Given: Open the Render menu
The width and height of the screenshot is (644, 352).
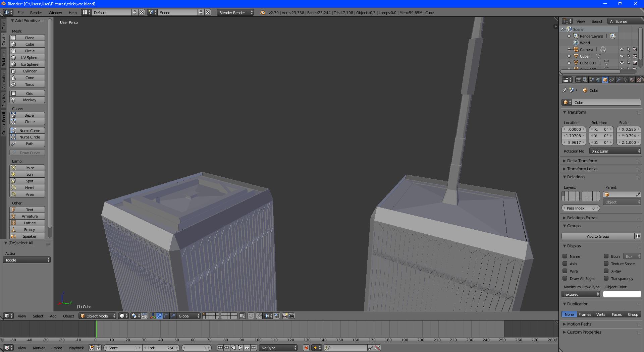Looking at the screenshot, I should click(36, 13).
